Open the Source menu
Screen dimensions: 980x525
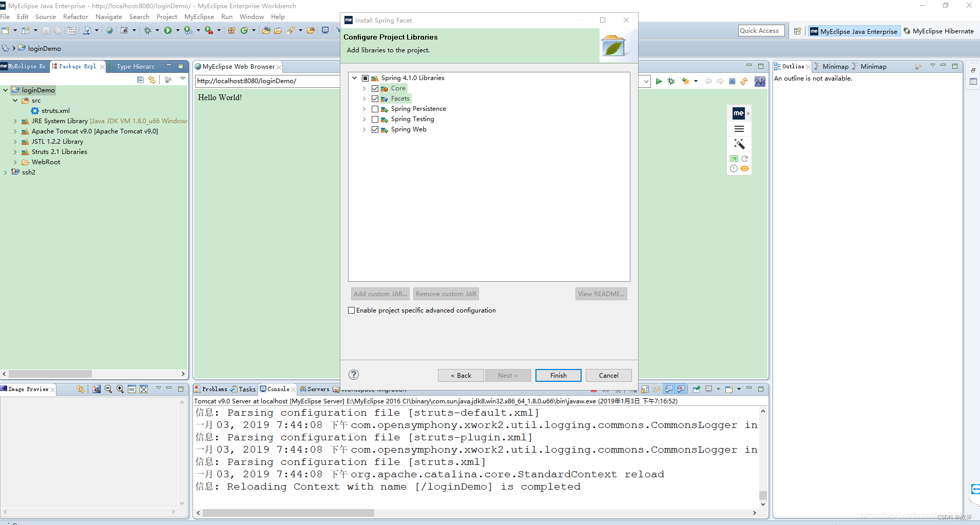[x=46, y=16]
